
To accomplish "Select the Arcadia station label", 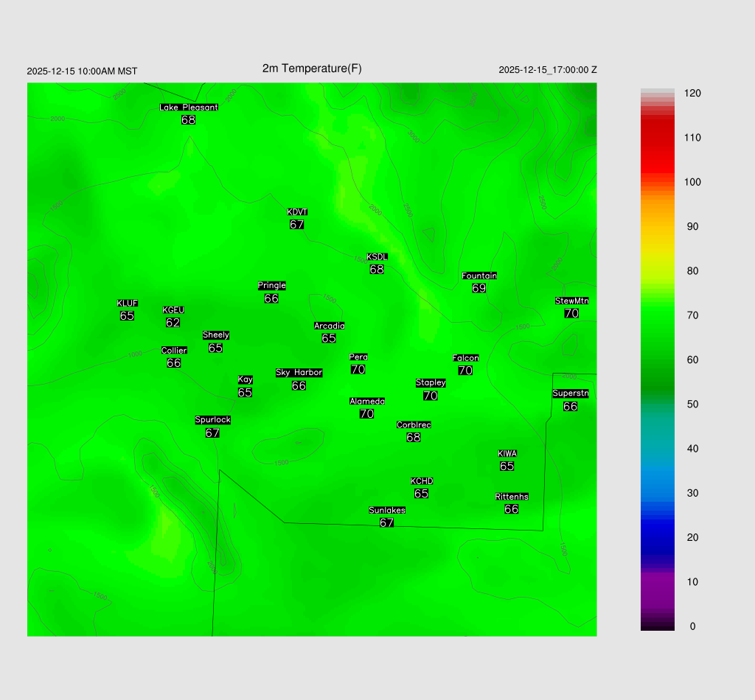I will (x=329, y=326).
